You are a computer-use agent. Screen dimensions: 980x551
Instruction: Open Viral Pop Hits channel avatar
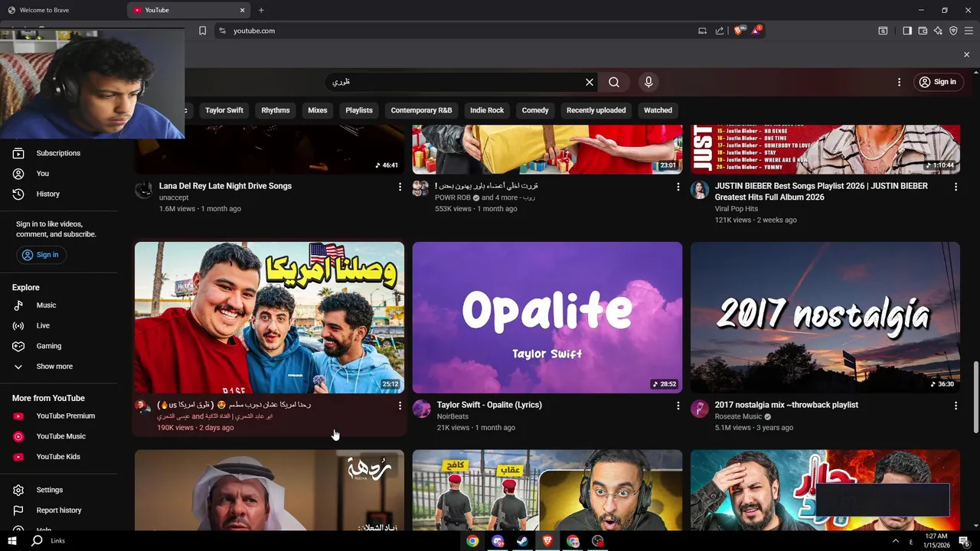pos(700,190)
